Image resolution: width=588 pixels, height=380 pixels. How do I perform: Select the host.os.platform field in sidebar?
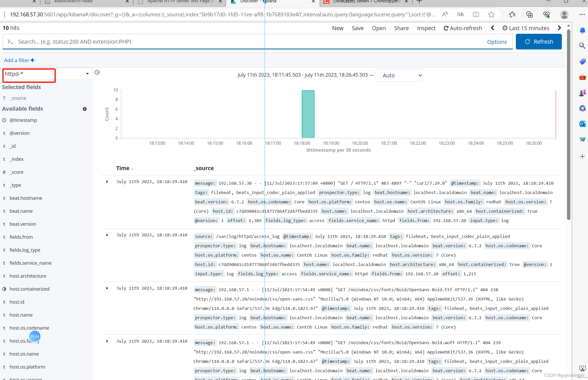(27, 367)
